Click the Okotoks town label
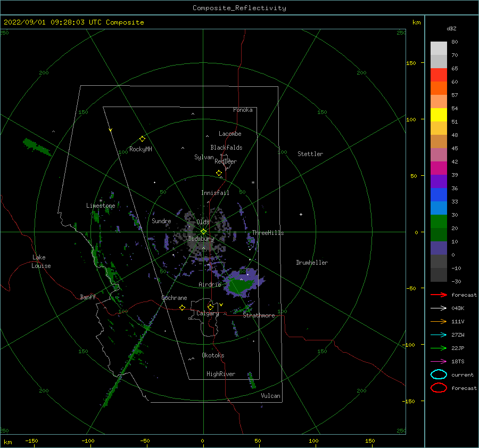479x448 pixels. click(213, 355)
